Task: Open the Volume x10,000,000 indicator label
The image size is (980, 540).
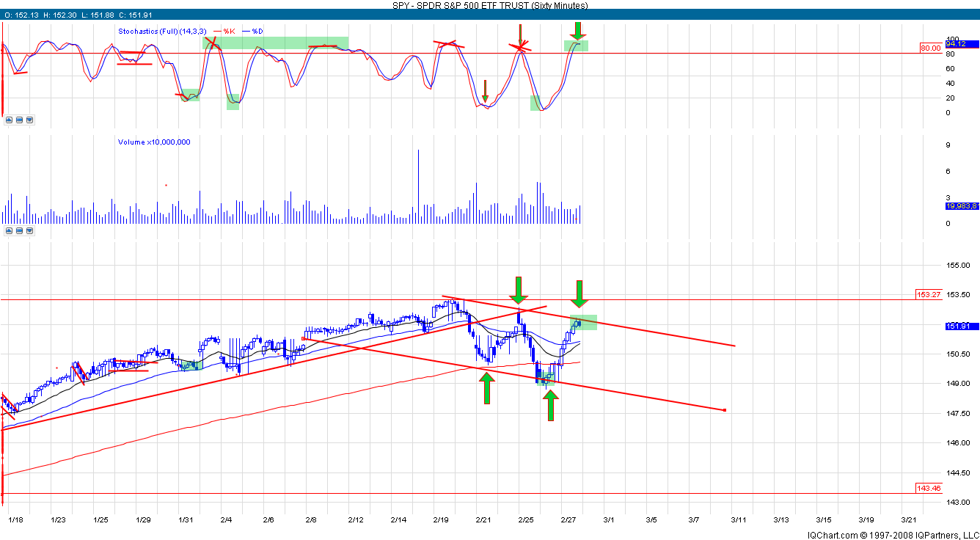Action: click(x=154, y=142)
